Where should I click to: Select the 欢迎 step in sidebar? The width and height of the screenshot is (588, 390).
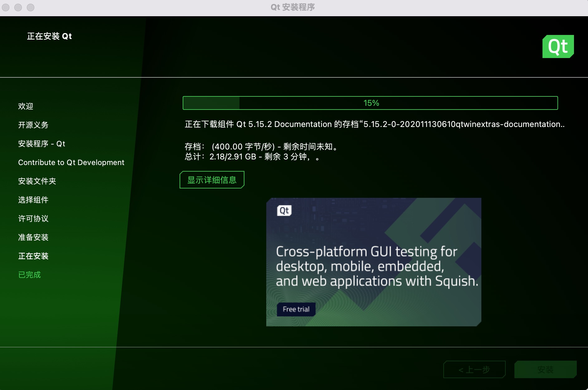click(26, 106)
